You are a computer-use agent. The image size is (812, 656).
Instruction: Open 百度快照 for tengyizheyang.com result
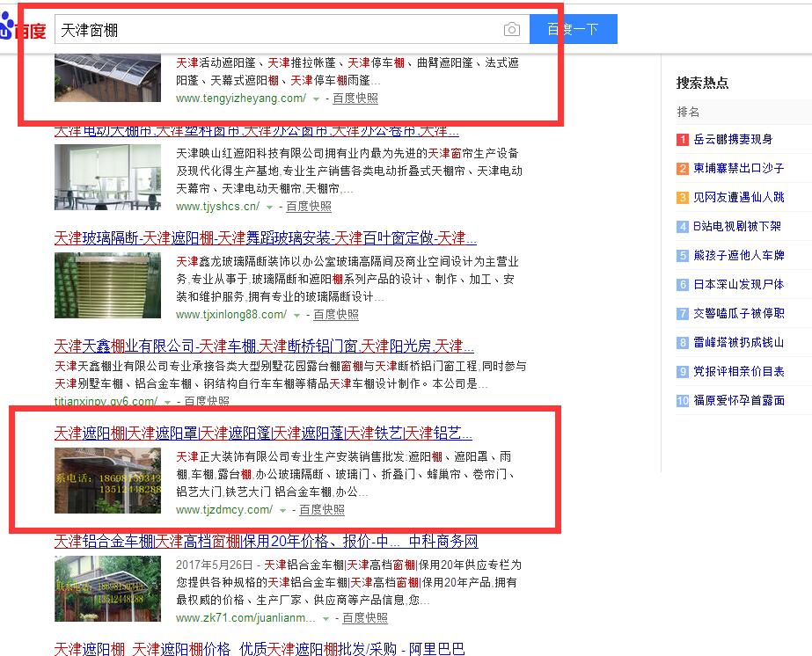coord(355,98)
